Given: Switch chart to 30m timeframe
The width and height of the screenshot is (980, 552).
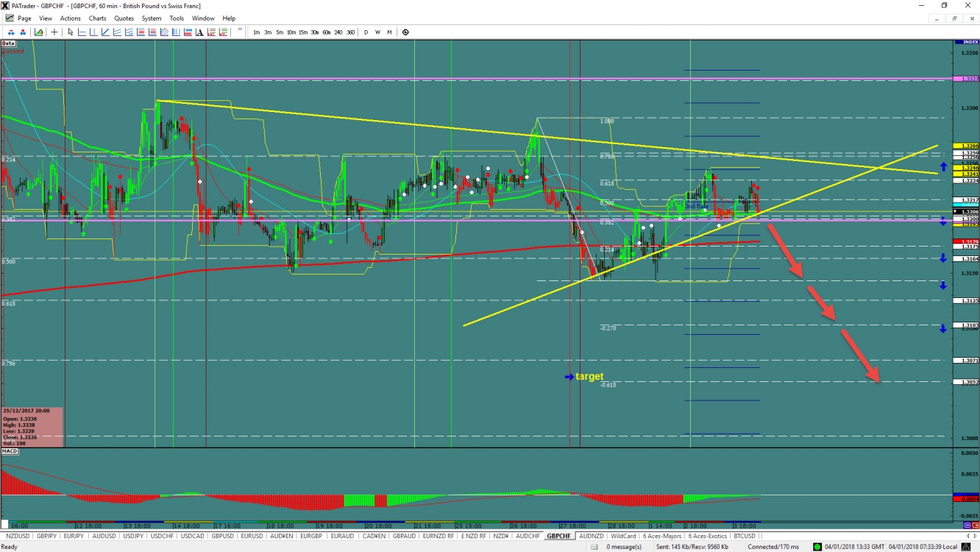Looking at the screenshot, I should pos(315,32).
